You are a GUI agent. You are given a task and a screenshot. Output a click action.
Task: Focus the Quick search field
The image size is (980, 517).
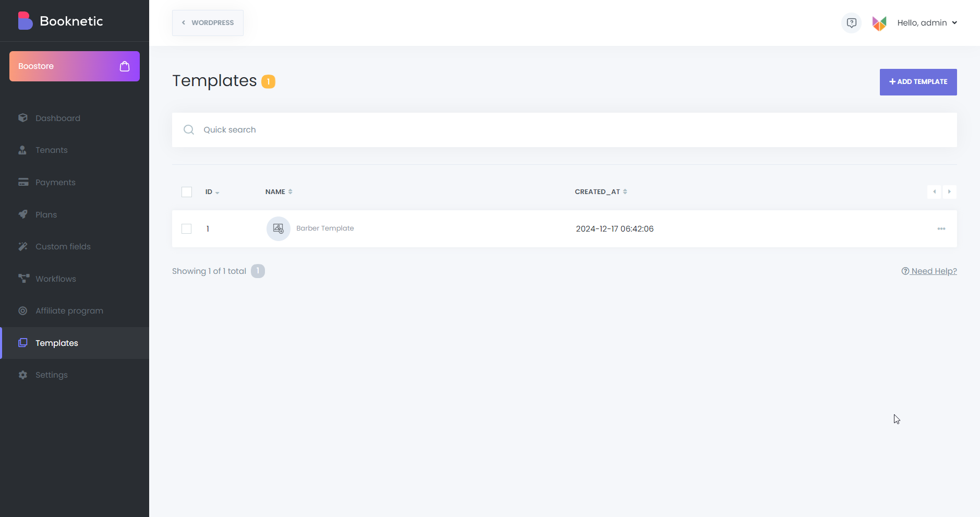pos(564,130)
